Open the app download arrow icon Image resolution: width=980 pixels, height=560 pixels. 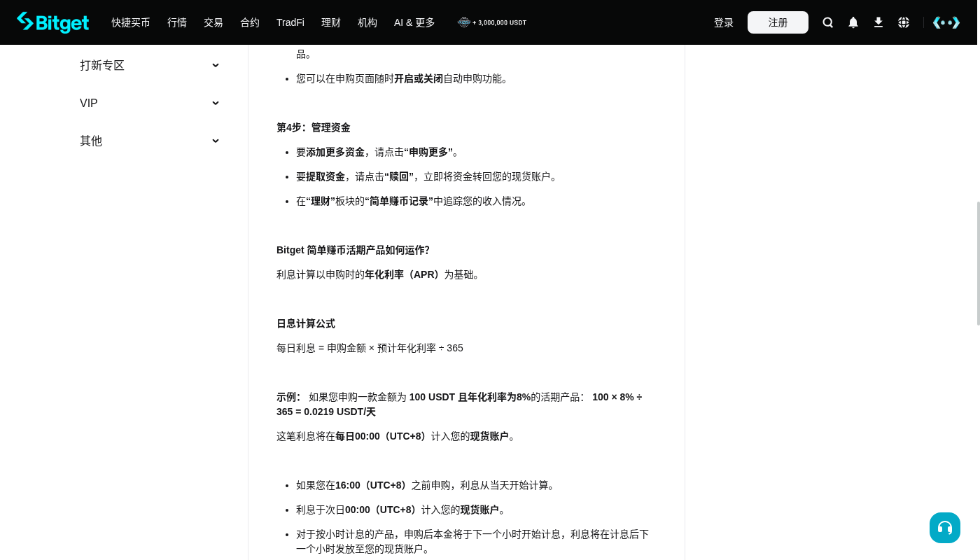coord(878,22)
